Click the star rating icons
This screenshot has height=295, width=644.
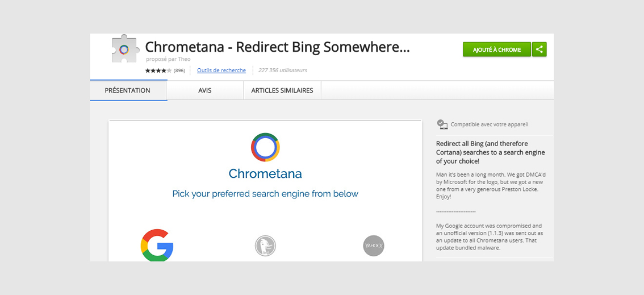click(158, 70)
